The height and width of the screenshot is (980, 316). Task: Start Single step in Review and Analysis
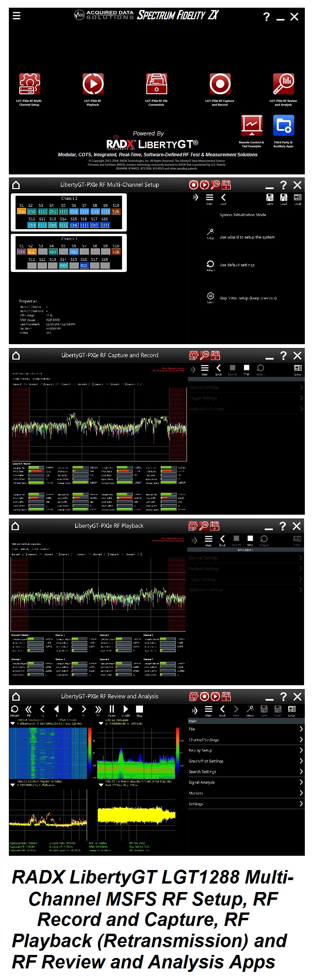tap(126, 711)
